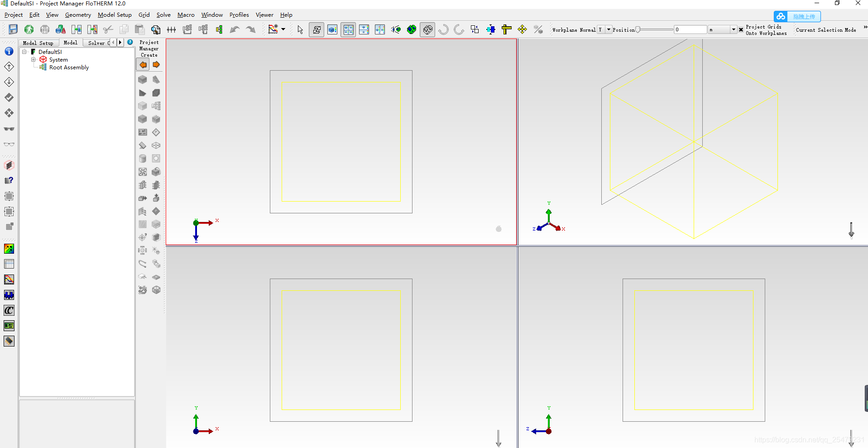Click the undo curved arrow icon

pos(235,30)
